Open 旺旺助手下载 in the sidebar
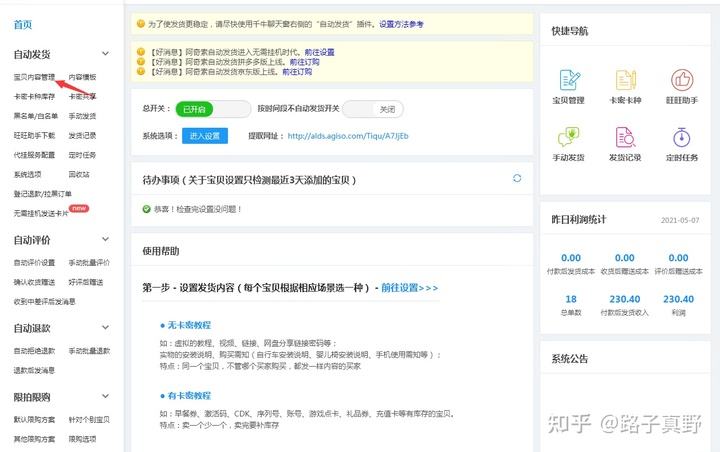The width and height of the screenshot is (720, 452). tap(34, 136)
